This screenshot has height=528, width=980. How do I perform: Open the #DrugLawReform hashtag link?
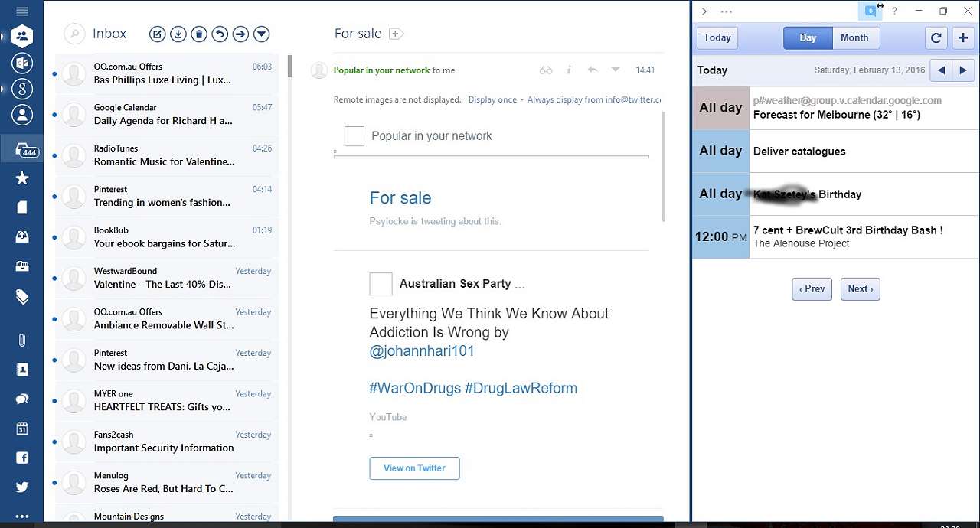click(x=521, y=388)
